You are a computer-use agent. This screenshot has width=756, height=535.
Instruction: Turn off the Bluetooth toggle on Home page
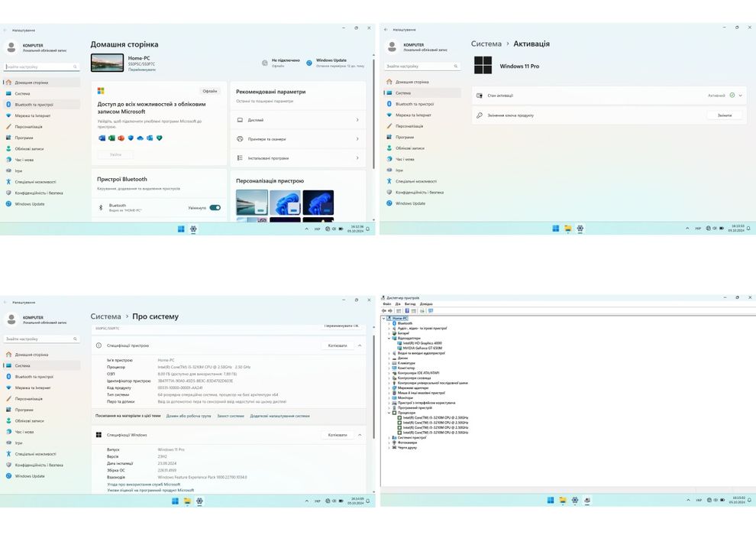pyautogui.click(x=215, y=208)
